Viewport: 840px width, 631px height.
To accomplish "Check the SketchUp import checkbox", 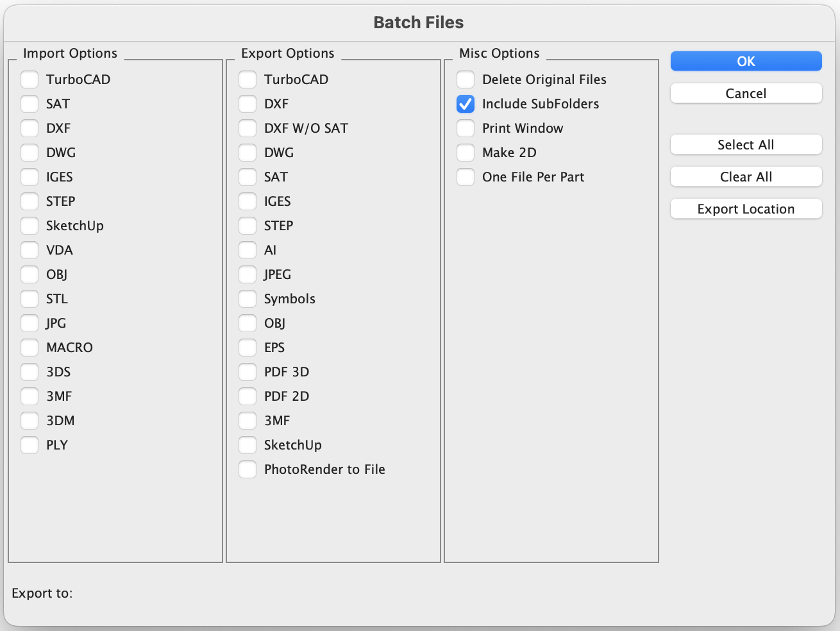I will tap(29, 226).
